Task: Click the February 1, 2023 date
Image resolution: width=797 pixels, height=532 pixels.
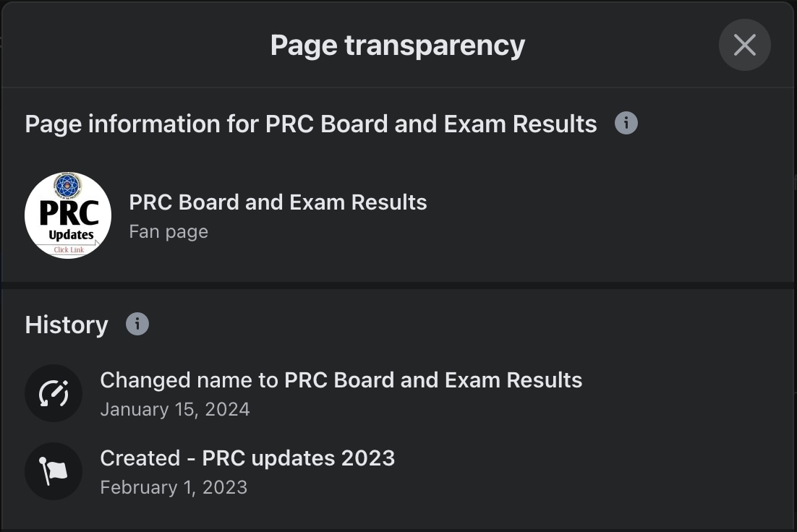Action: (174, 487)
